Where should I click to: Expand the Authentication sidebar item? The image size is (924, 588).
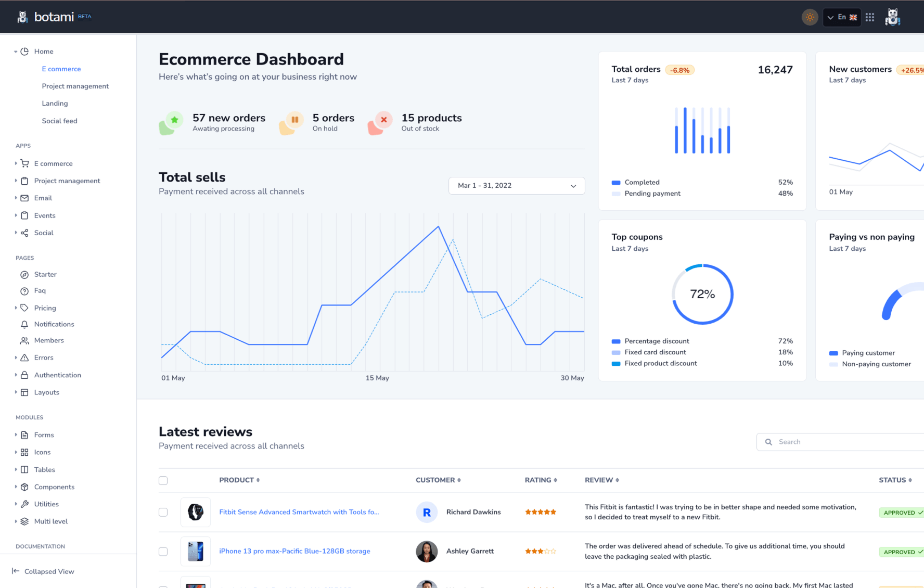click(x=57, y=375)
